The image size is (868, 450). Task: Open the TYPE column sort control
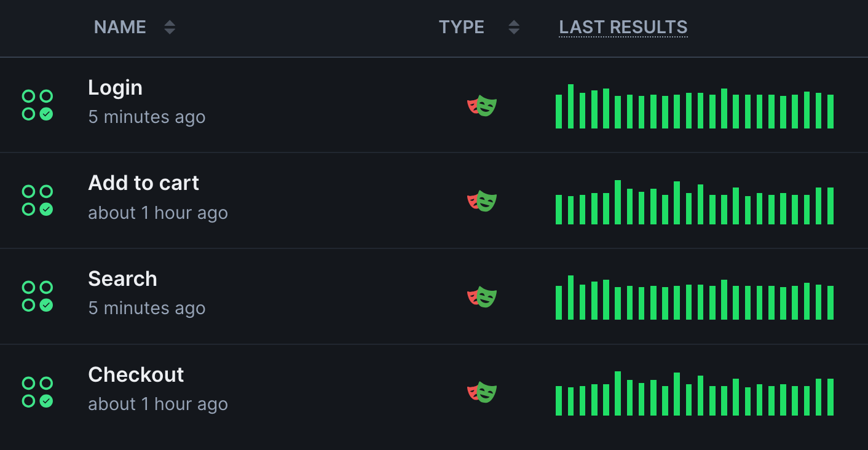click(513, 26)
